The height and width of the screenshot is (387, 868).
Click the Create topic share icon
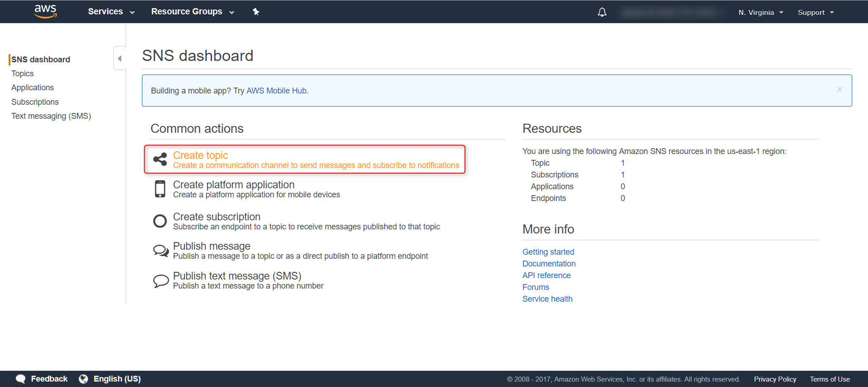pyautogui.click(x=160, y=159)
